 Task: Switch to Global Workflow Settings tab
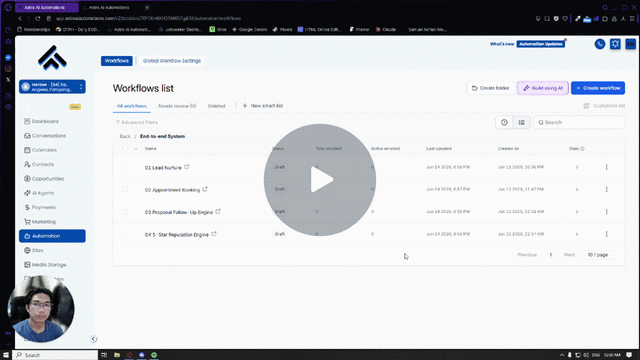tap(172, 61)
